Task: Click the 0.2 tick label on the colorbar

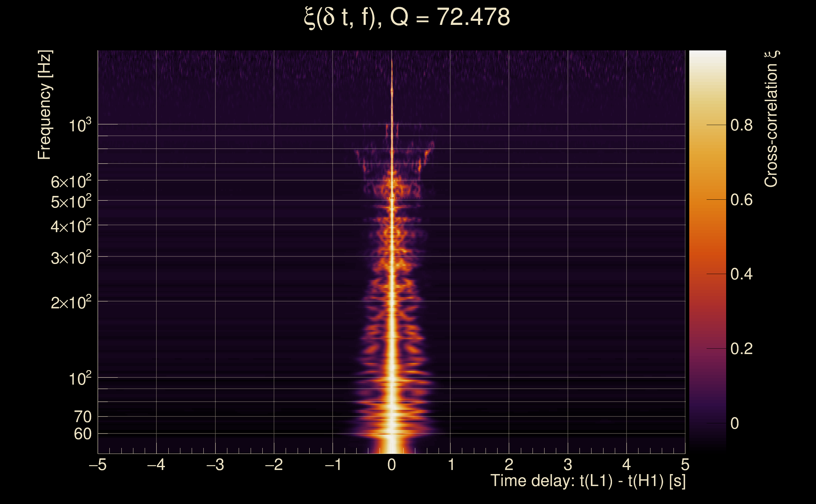Action: (x=741, y=349)
